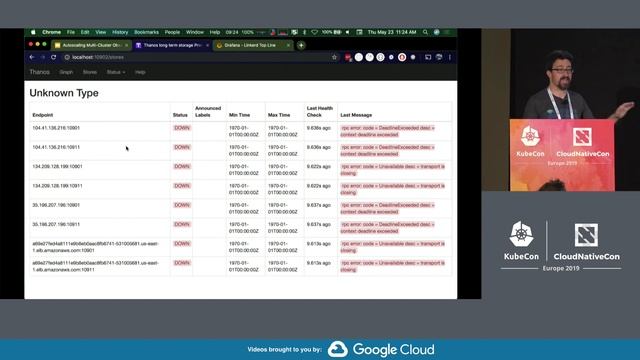Viewport: 640px width, 360px height.
Task: Click DOWN status for 134.209.128.199:10911
Action: pyautogui.click(x=182, y=186)
